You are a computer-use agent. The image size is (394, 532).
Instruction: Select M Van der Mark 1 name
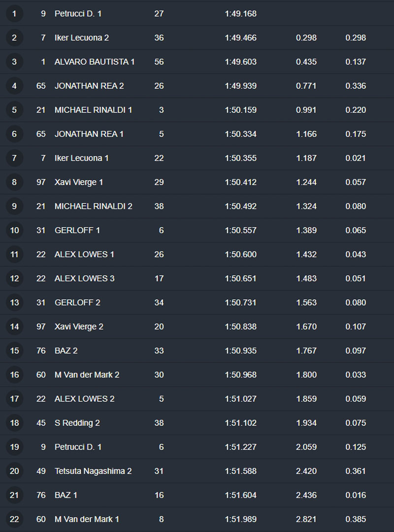87,519
